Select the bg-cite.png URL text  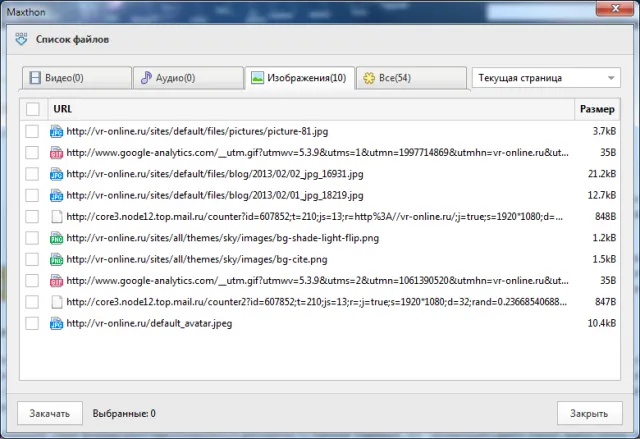coord(197,259)
